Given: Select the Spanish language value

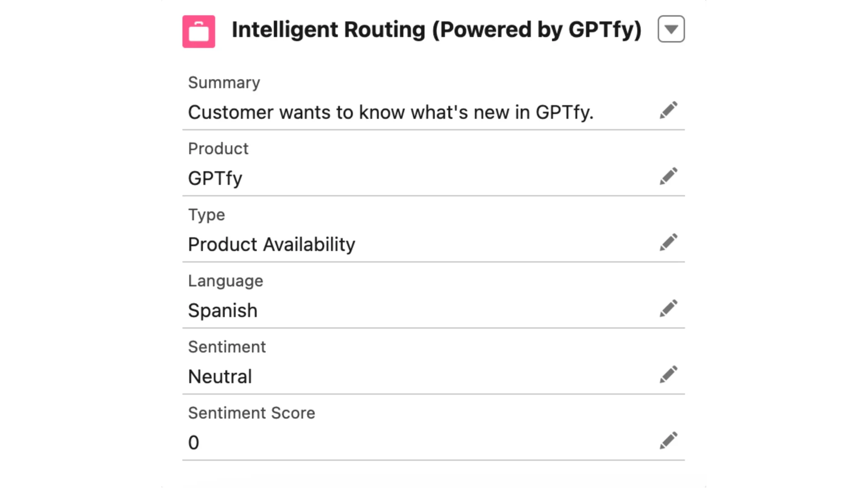Looking at the screenshot, I should pyautogui.click(x=223, y=310).
